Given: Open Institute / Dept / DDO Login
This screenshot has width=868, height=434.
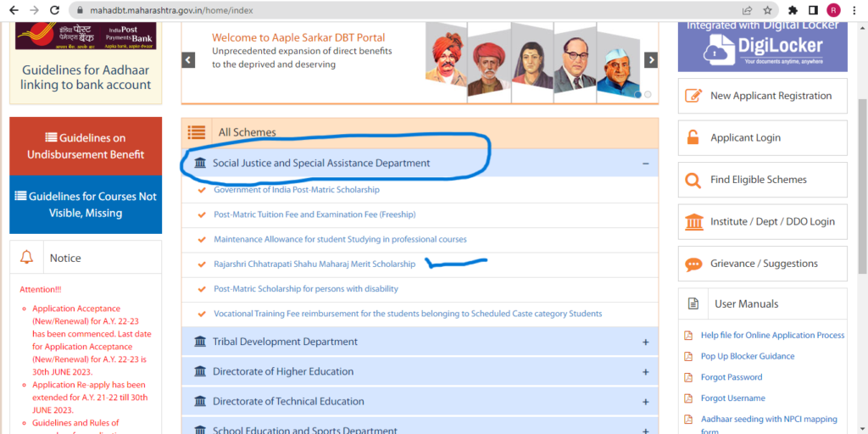Looking at the screenshot, I should point(762,222).
